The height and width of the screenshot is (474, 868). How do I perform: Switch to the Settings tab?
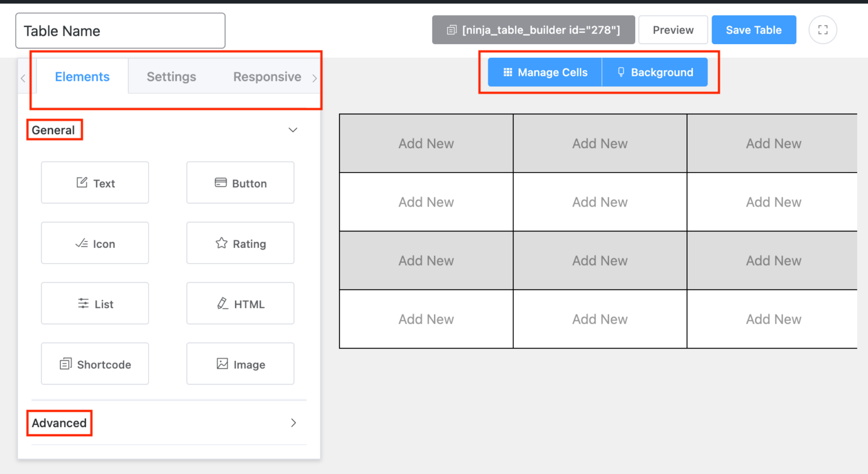171,76
